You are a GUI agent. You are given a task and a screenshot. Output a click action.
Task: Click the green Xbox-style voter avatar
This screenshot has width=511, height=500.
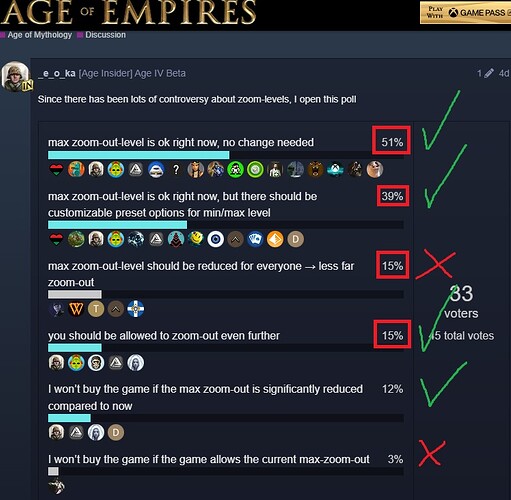pos(235,169)
